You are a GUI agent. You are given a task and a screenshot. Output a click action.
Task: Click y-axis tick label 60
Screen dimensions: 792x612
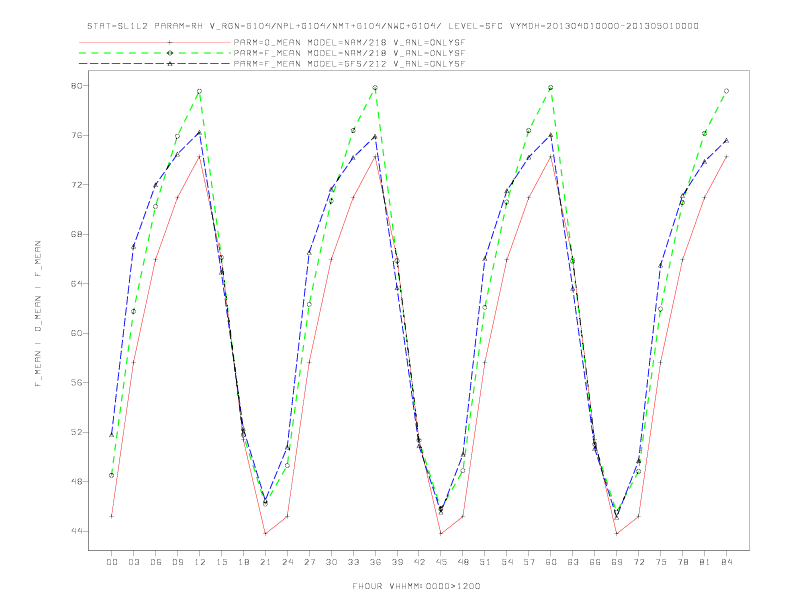click(x=76, y=333)
